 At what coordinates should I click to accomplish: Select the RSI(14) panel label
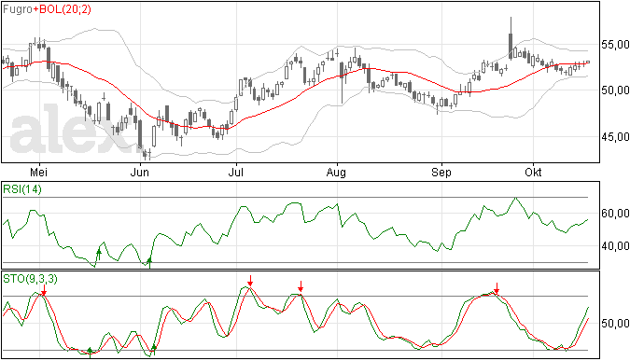pos(22,189)
